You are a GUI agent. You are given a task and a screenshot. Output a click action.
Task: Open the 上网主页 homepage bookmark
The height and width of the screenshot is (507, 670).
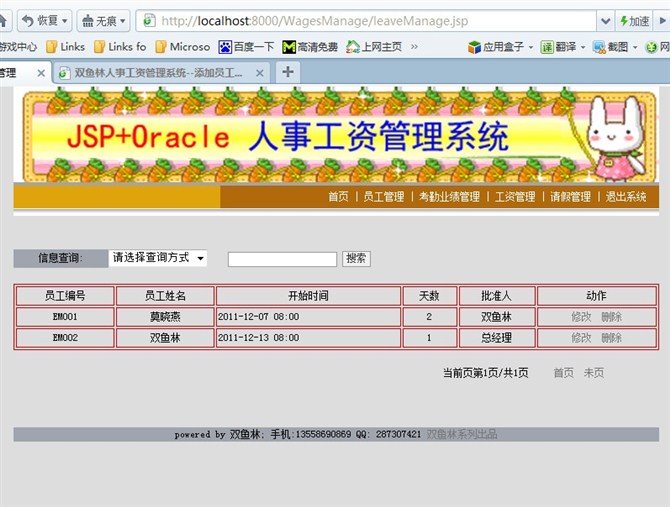[374, 47]
